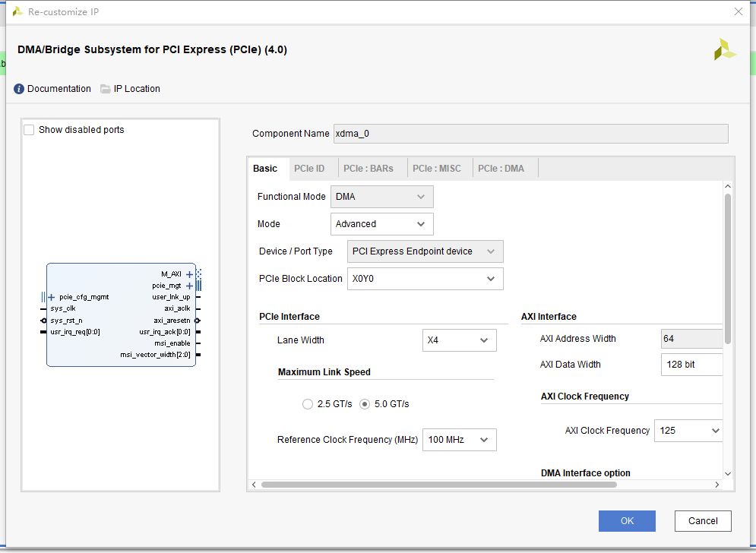Click the Component Name field xdma_0
The height and width of the screenshot is (553, 756).
click(531, 134)
